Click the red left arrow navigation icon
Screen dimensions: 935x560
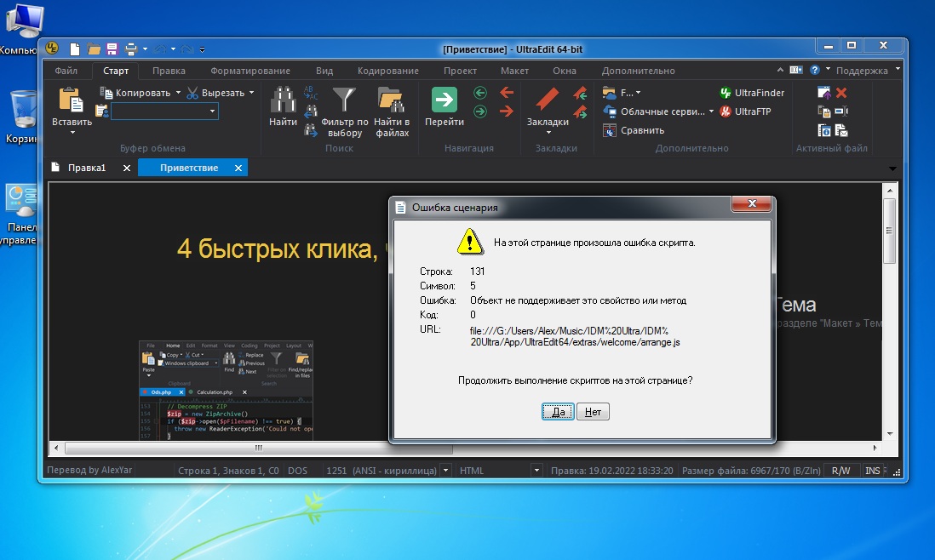coord(507,92)
